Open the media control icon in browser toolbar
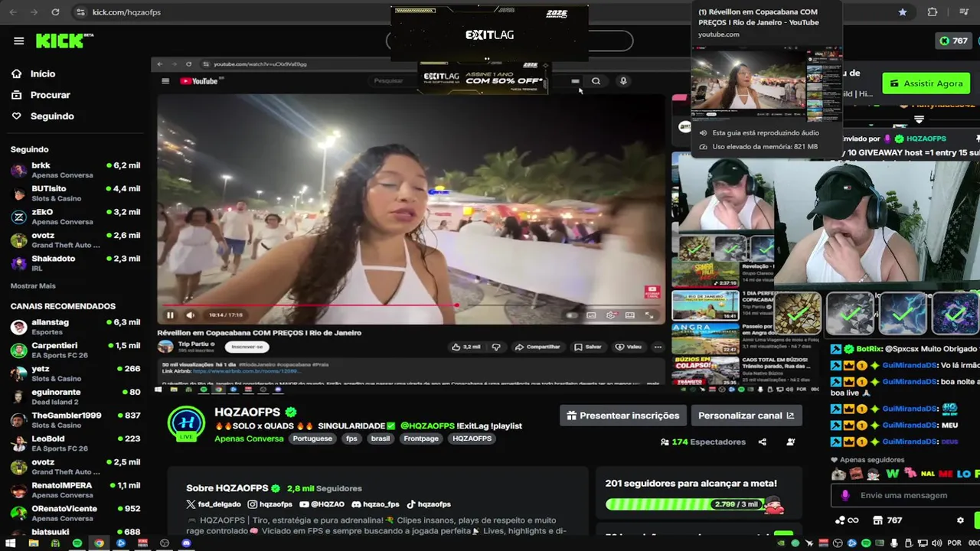The image size is (980, 551). pos(964,12)
